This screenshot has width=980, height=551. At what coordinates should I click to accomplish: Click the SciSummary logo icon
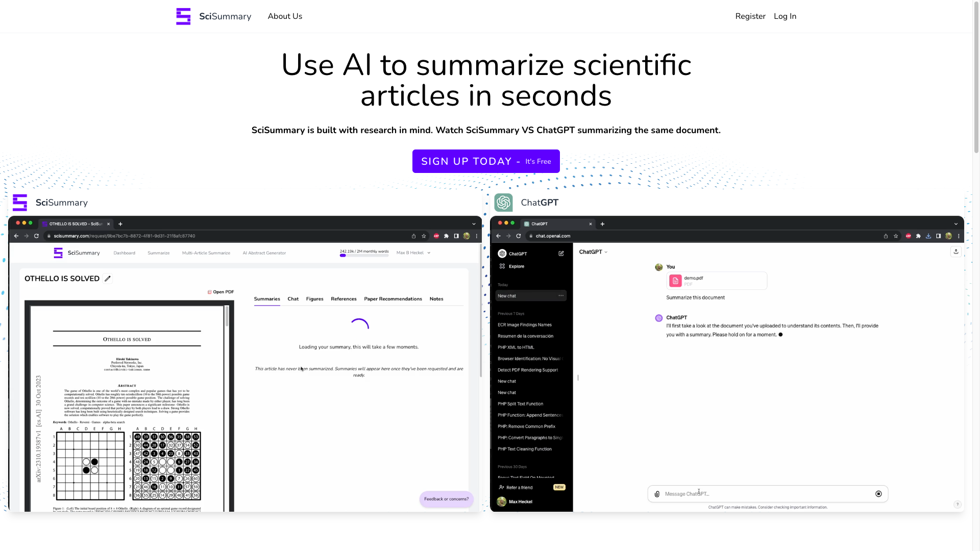183,16
